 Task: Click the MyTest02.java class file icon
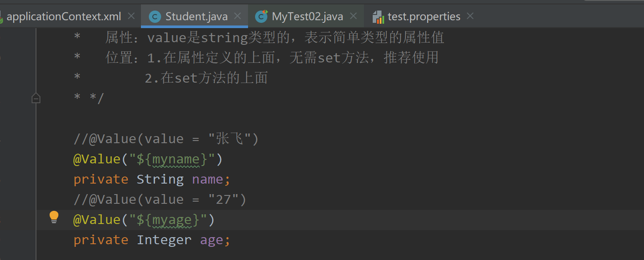tap(262, 16)
